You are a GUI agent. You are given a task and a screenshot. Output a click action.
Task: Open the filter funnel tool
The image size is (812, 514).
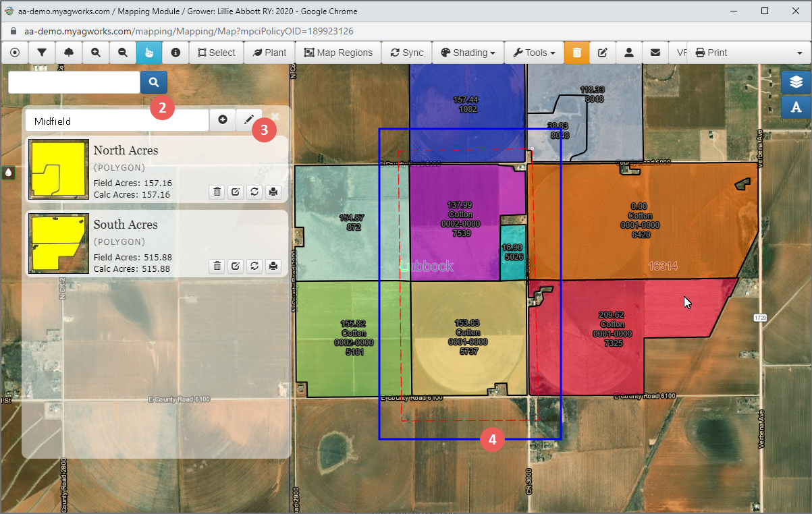coord(42,53)
